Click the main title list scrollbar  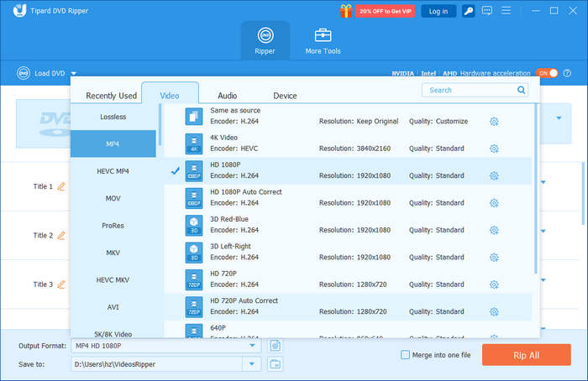tap(583, 193)
